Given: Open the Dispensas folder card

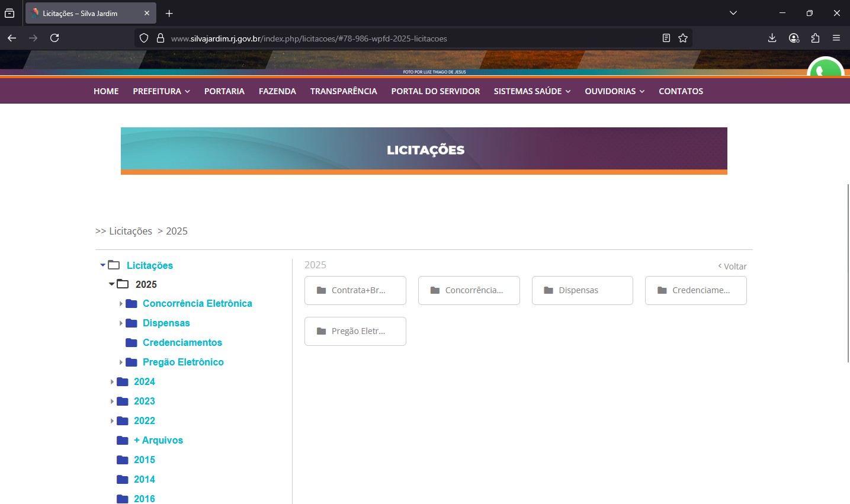Looking at the screenshot, I should click(x=582, y=290).
